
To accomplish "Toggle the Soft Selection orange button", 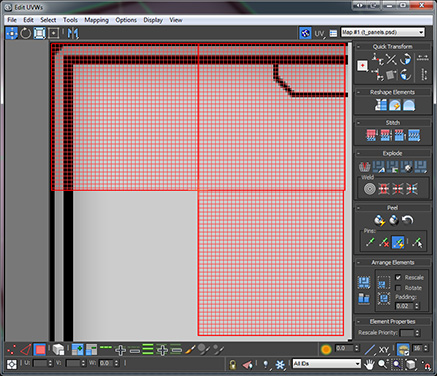I will (326, 349).
